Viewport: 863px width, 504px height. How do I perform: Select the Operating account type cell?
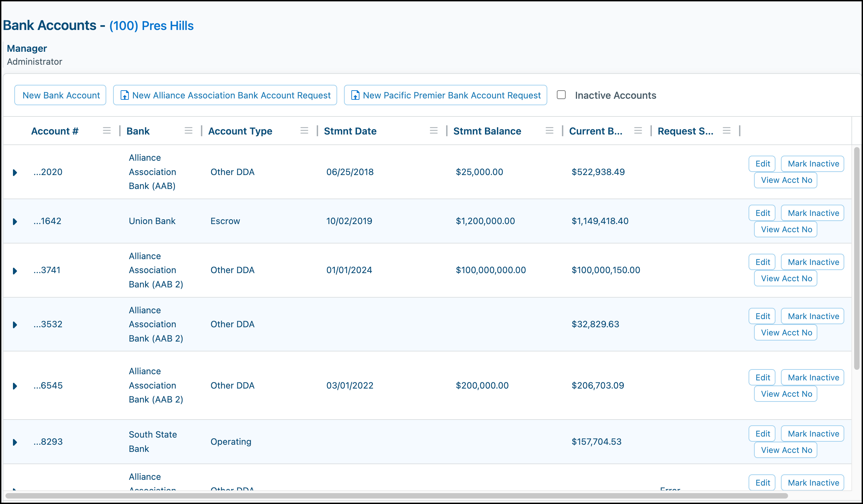coord(231,442)
